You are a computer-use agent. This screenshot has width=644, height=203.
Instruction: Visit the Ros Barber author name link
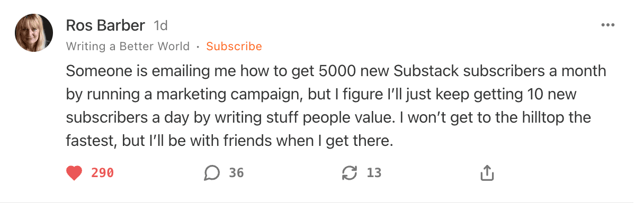coord(106,25)
